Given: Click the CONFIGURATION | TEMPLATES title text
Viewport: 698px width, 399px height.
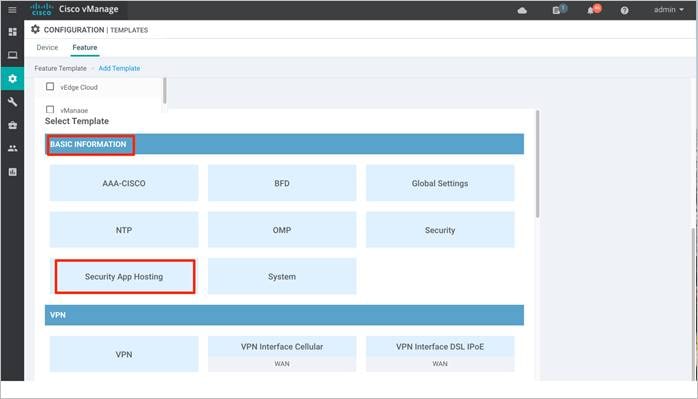Looking at the screenshot, I should click(x=96, y=30).
